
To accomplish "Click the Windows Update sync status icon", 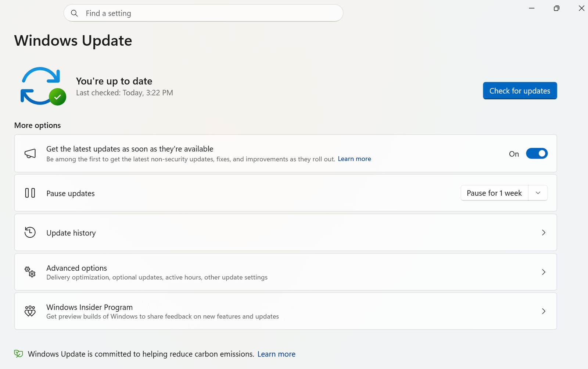I will (x=43, y=86).
